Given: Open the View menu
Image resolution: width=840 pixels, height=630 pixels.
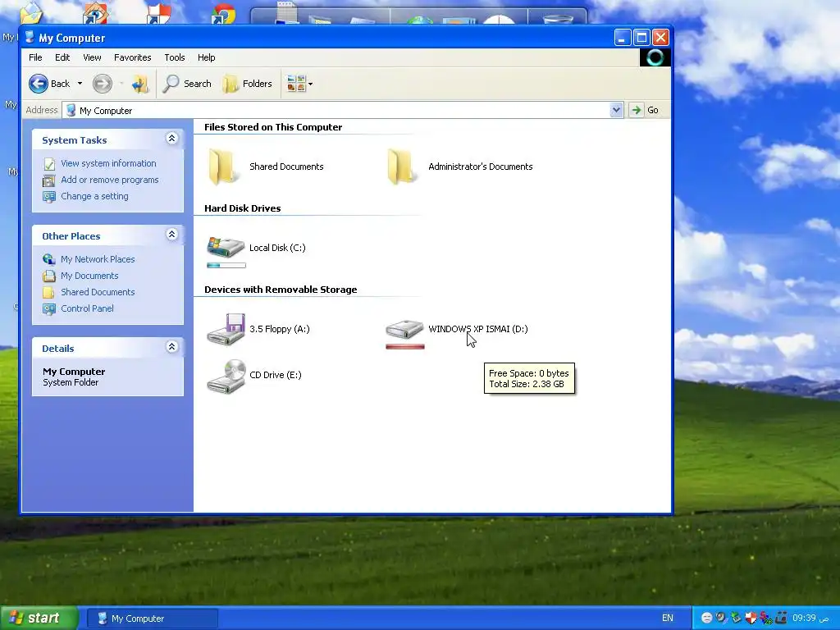Looking at the screenshot, I should tap(92, 57).
